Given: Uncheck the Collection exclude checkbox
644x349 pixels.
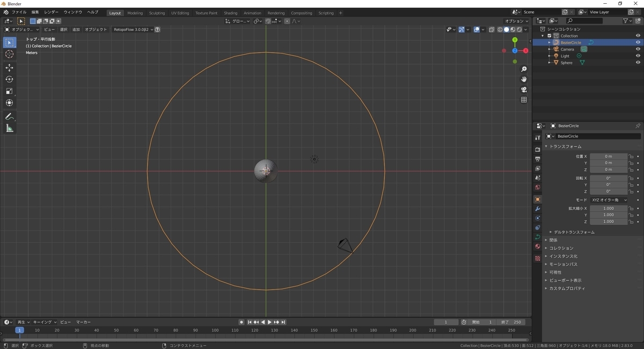Looking at the screenshot, I should click(550, 36).
